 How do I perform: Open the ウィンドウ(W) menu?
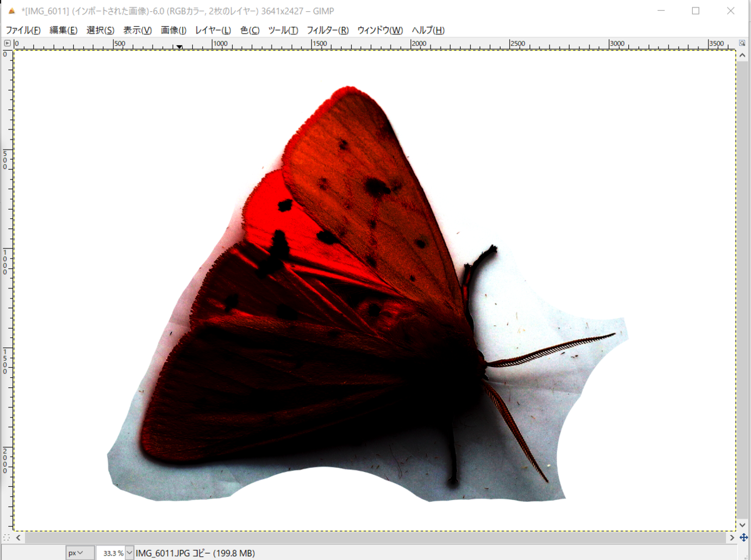pyautogui.click(x=380, y=30)
